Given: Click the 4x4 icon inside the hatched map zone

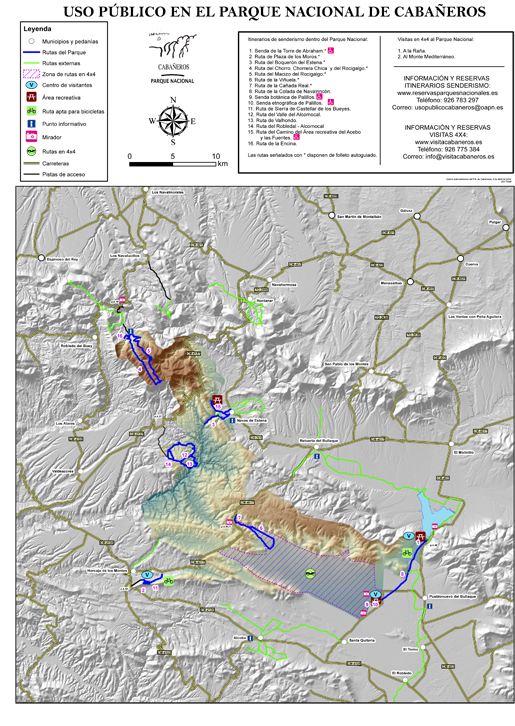Looking at the screenshot, I should [310, 574].
